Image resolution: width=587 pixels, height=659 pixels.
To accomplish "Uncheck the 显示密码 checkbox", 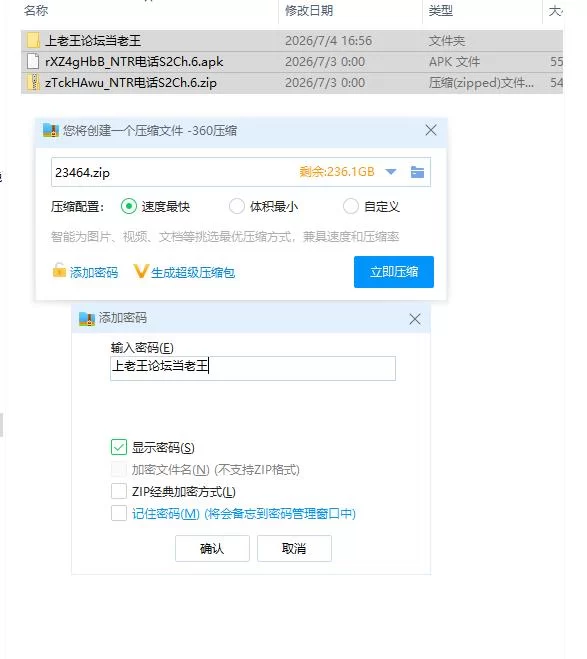I will pyautogui.click(x=119, y=447).
